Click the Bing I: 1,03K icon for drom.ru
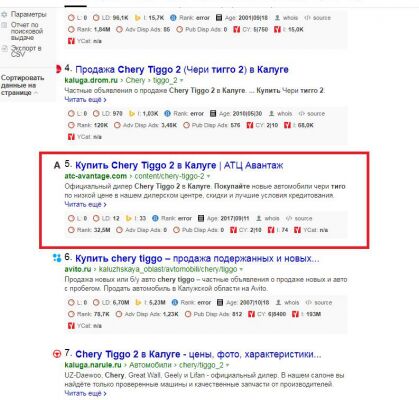 [132, 114]
